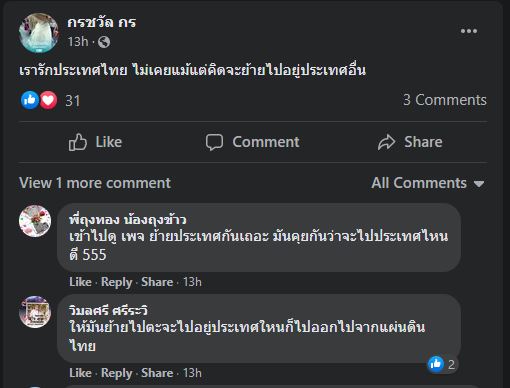Viewport: 510px width, 388px height.
Task: Click the speech bubble Comment icon
Action: 214,142
